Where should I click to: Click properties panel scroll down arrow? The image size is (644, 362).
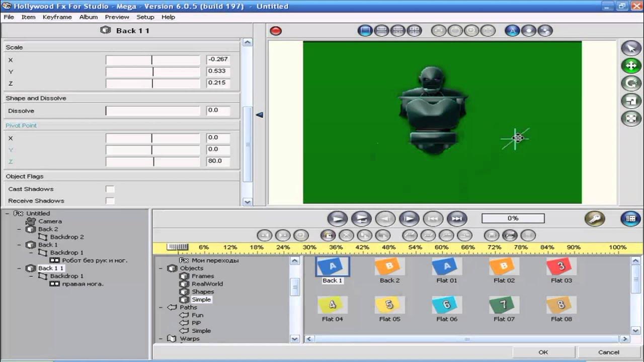pyautogui.click(x=247, y=202)
